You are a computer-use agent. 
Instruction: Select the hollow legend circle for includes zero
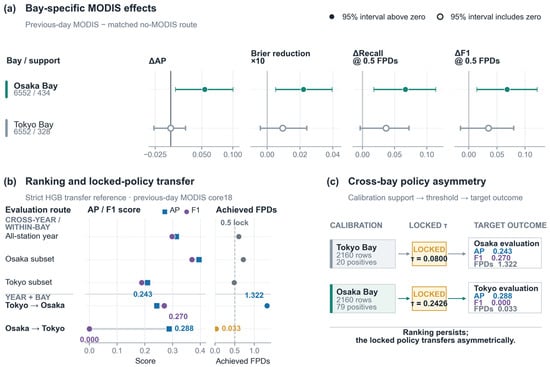(440, 17)
